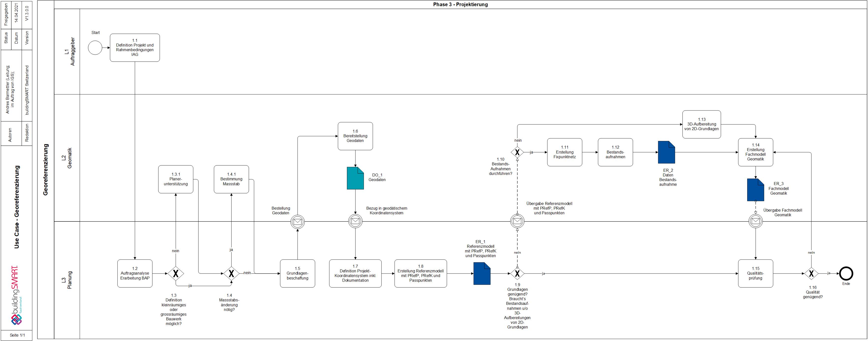Select task 1.1 Definition Projekt und Rahmenbedingungen
The image size is (868, 341).
pyautogui.click(x=135, y=47)
